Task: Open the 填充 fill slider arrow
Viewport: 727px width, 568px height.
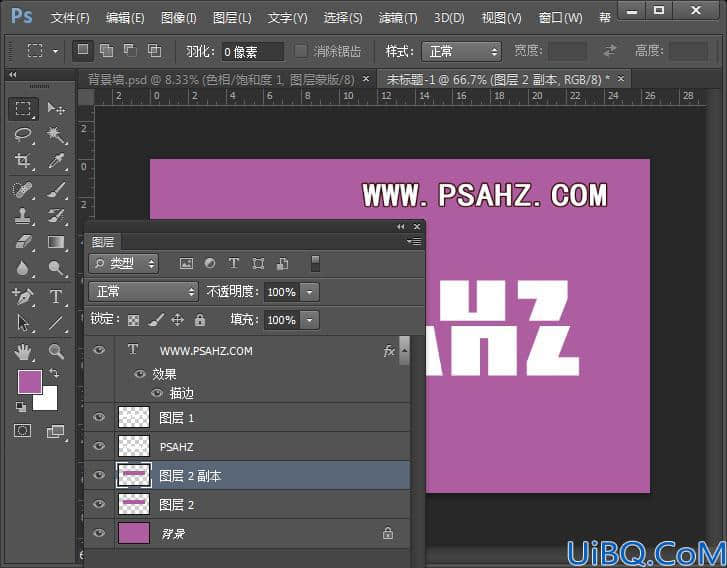Action: click(x=310, y=320)
